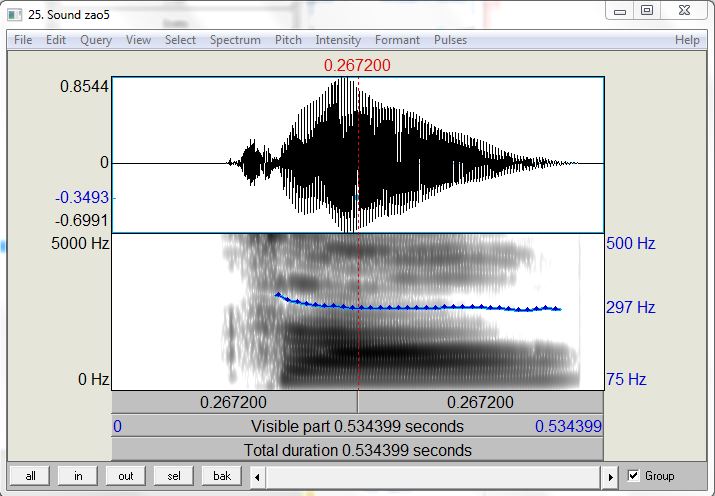Play the Visible part 0.534399 seconds bar

coord(358,426)
